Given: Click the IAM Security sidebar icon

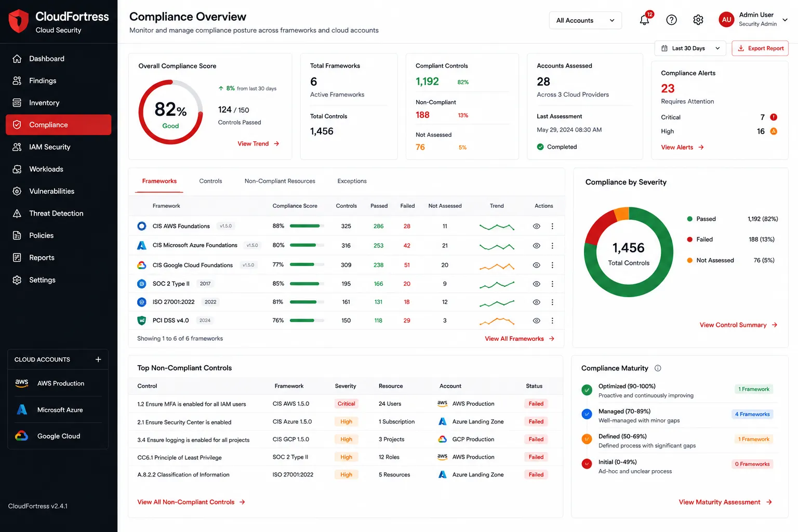Looking at the screenshot, I should 17,147.
